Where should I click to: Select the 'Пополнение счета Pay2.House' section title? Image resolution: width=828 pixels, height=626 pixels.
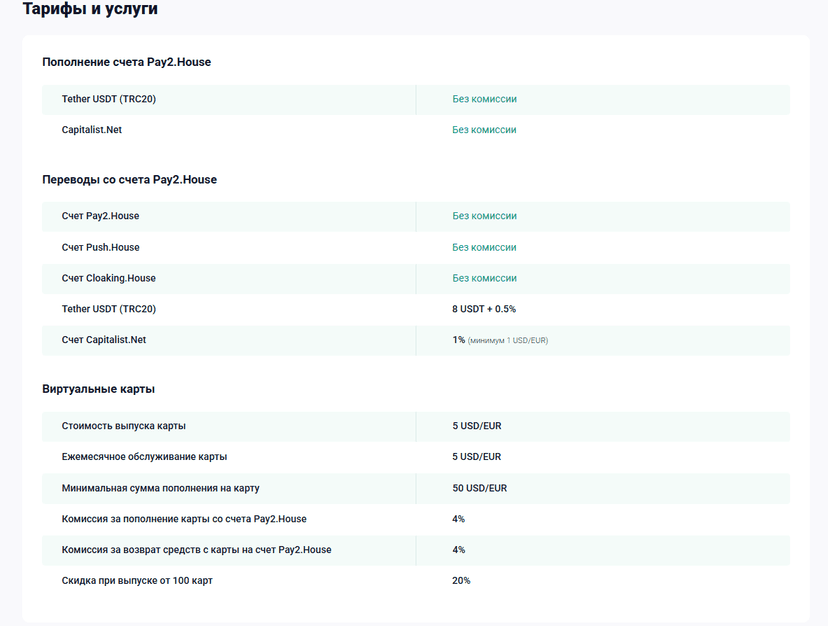coord(127,62)
